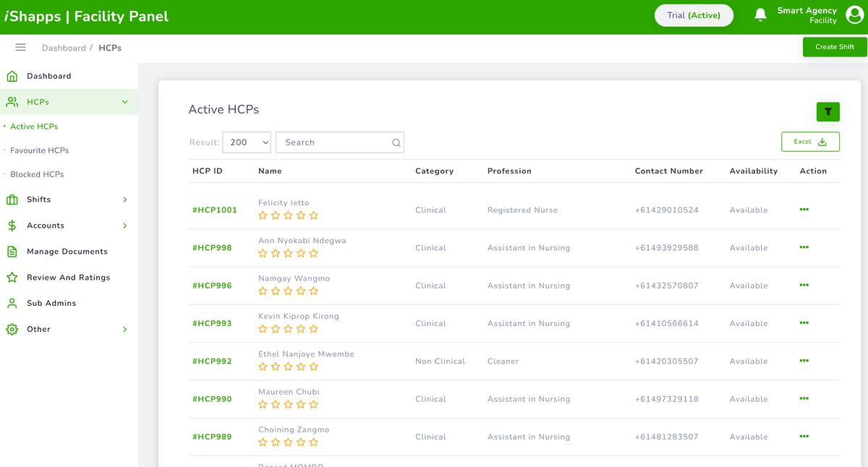This screenshot has height=467, width=868.
Task: Click the search magnifier icon
Action: pos(396,142)
